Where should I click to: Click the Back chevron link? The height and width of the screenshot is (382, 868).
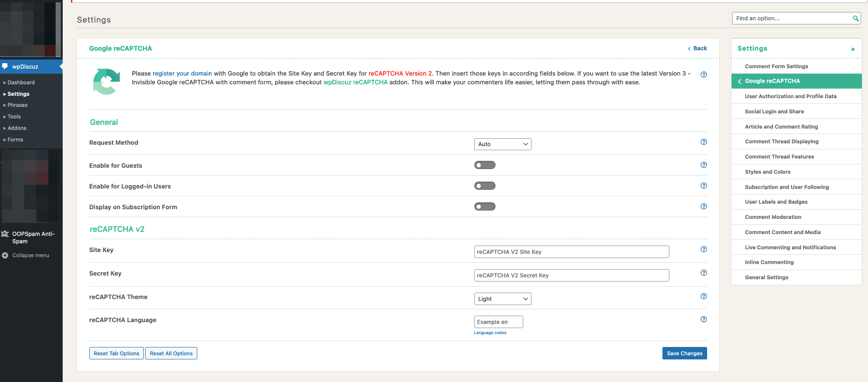[697, 48]
